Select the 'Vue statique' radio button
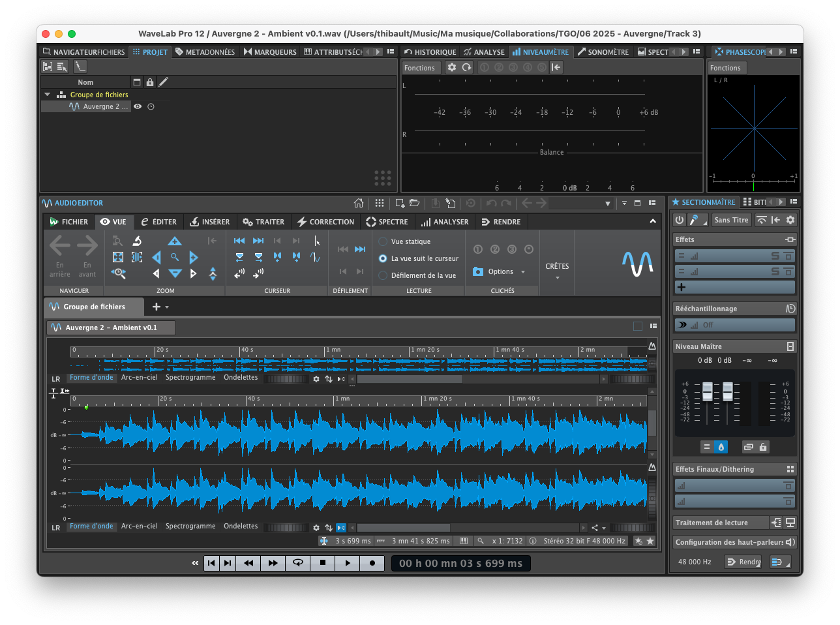This screenshot has height=625, width=840. click(x=382, y=241)
